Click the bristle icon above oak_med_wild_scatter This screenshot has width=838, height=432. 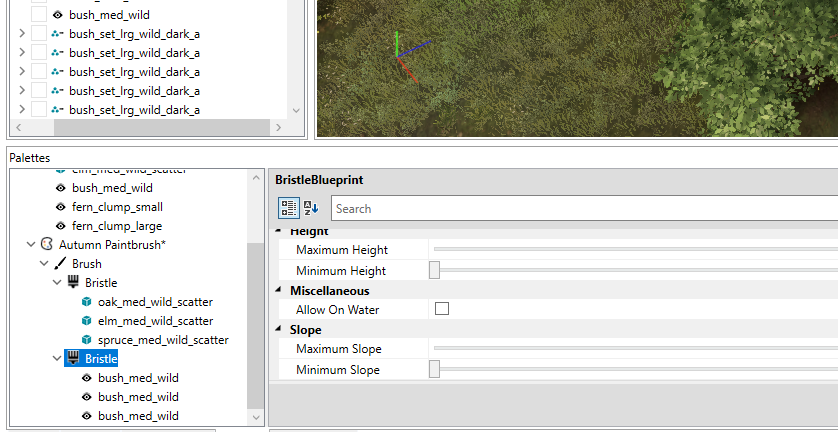[73, 282]
